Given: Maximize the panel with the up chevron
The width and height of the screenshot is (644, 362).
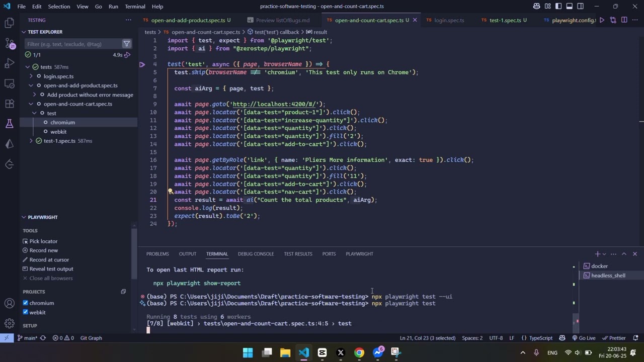Looking at the screenshot, I should point(624,254).
